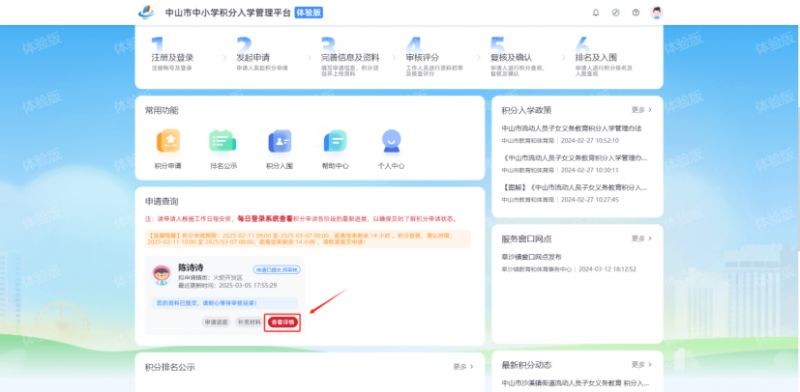Expand 更多 in 服务窗口网点 panel

[641, 238]
